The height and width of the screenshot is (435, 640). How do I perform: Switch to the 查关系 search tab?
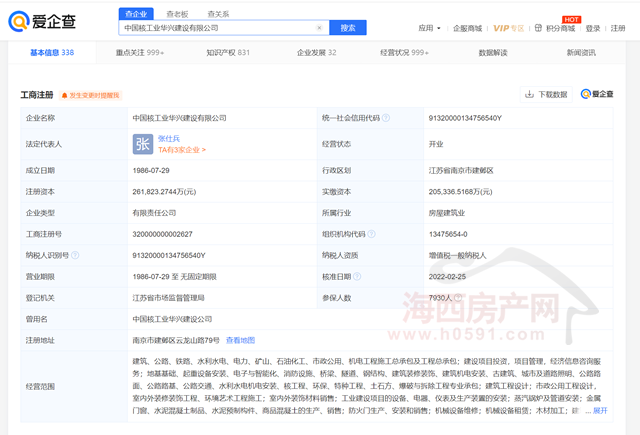point(218,14)
